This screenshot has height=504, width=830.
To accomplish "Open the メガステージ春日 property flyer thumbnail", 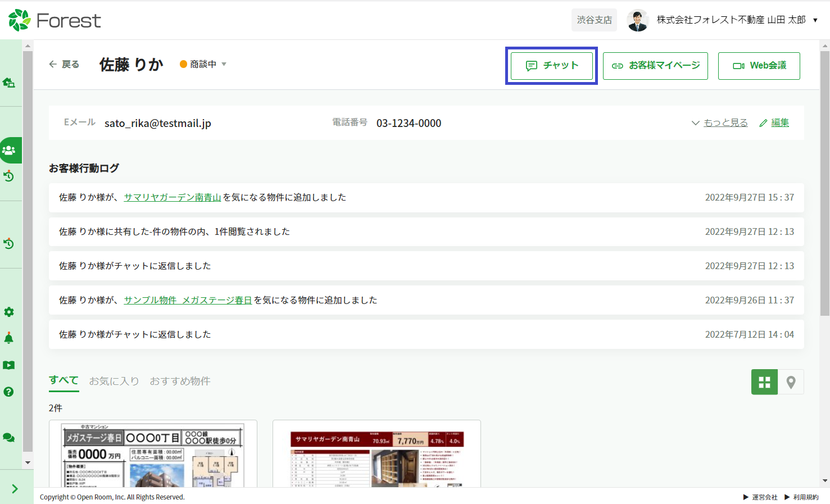I will pos(153,455).
